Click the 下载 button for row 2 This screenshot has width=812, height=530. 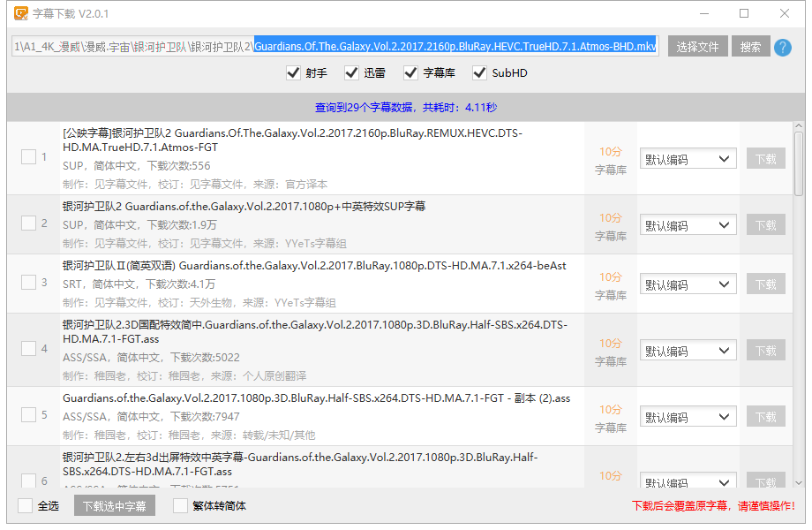point(766,225)
